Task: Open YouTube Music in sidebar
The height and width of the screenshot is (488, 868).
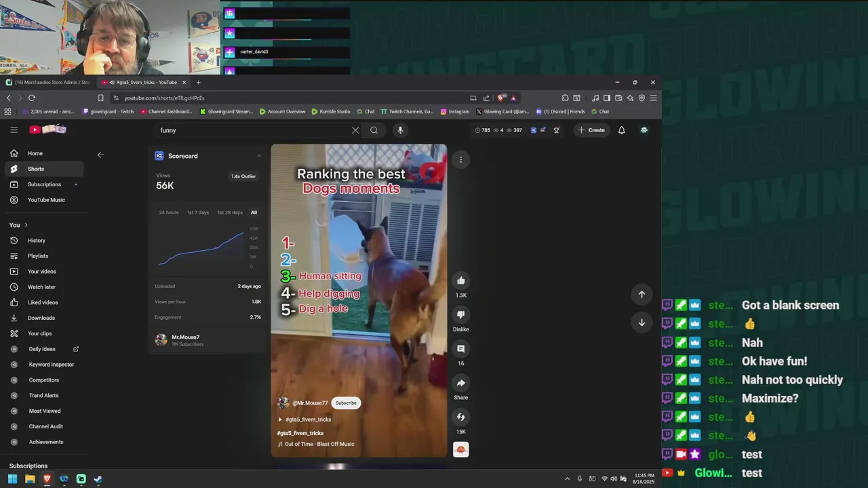Action: 45,200
